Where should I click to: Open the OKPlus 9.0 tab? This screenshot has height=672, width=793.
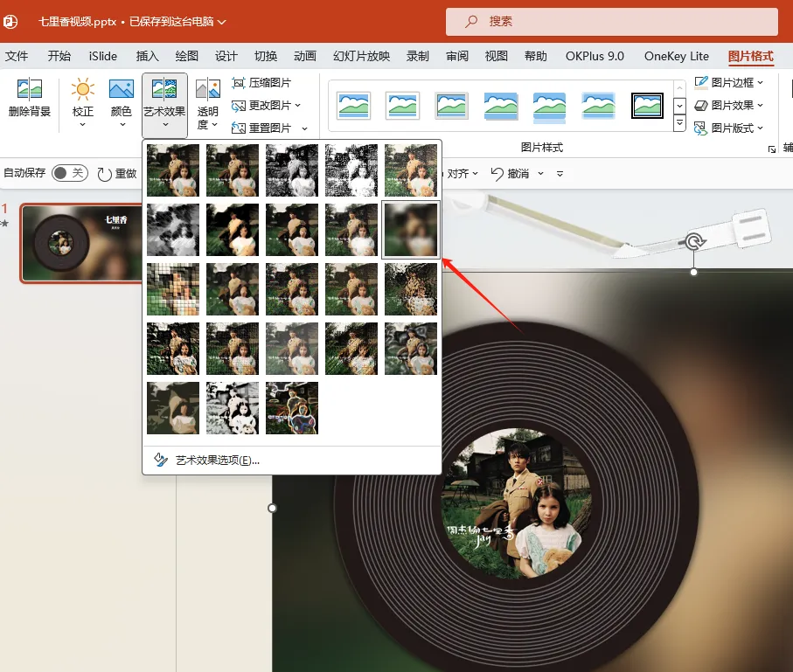click(595, 56)
